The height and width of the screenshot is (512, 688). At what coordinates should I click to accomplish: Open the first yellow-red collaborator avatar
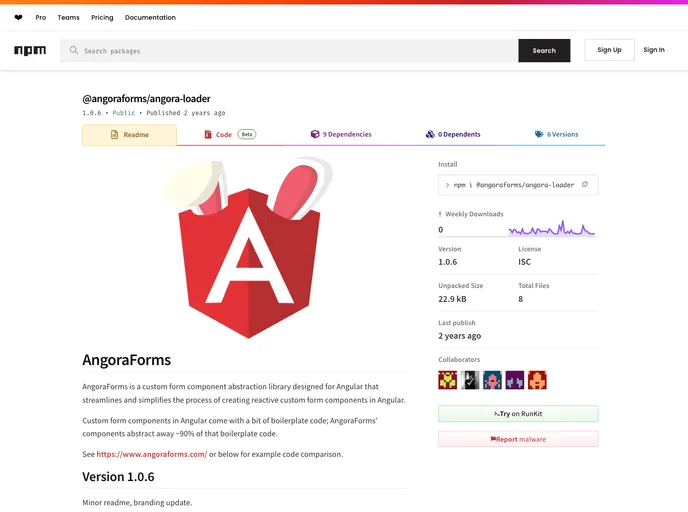tap(448, 380)
